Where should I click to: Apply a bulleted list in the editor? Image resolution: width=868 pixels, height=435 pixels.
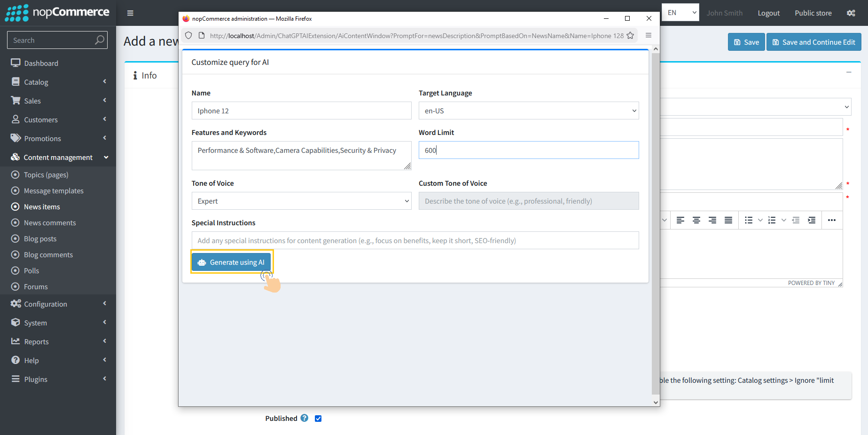[749, 220]
